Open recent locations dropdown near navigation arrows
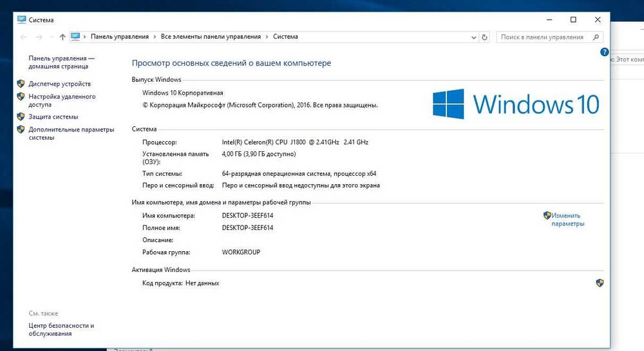644x351 pixels. pyautogui.click(x=52, y=37)
